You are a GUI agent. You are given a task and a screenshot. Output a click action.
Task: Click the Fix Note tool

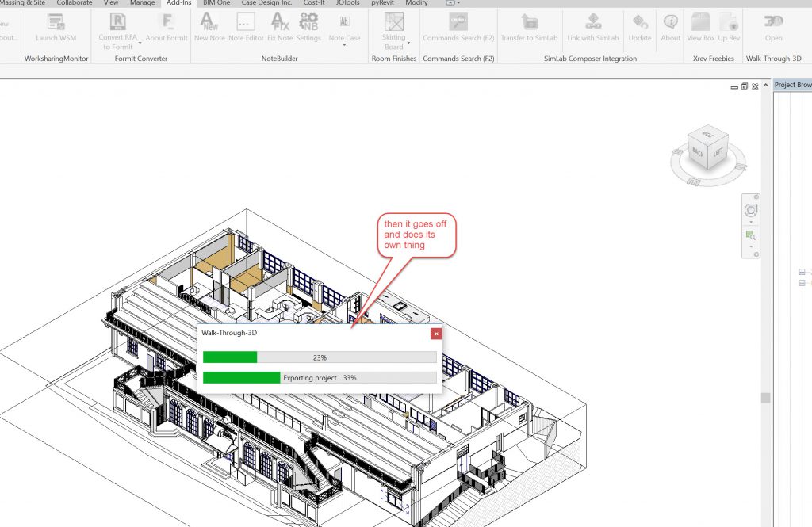point(280,26)
